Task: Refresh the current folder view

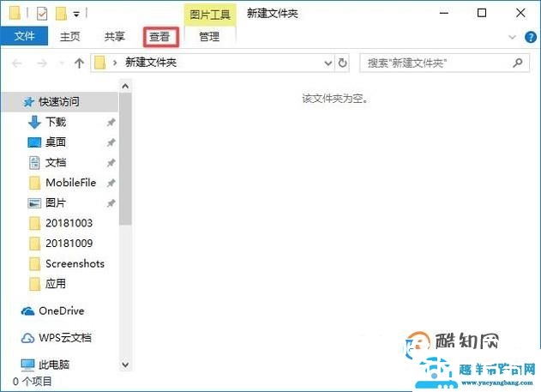Action: pyautogui.click(x=342, y=63)
